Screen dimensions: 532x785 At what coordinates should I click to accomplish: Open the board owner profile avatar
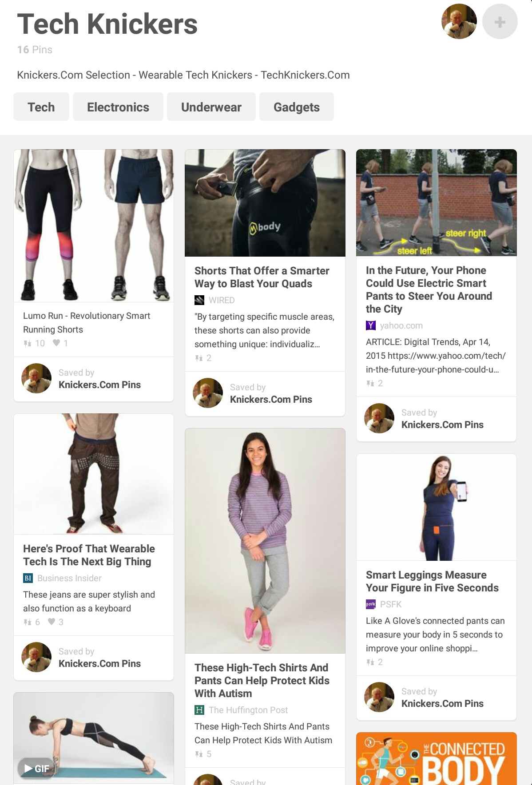pyautogui.click(x=459, y=22)
